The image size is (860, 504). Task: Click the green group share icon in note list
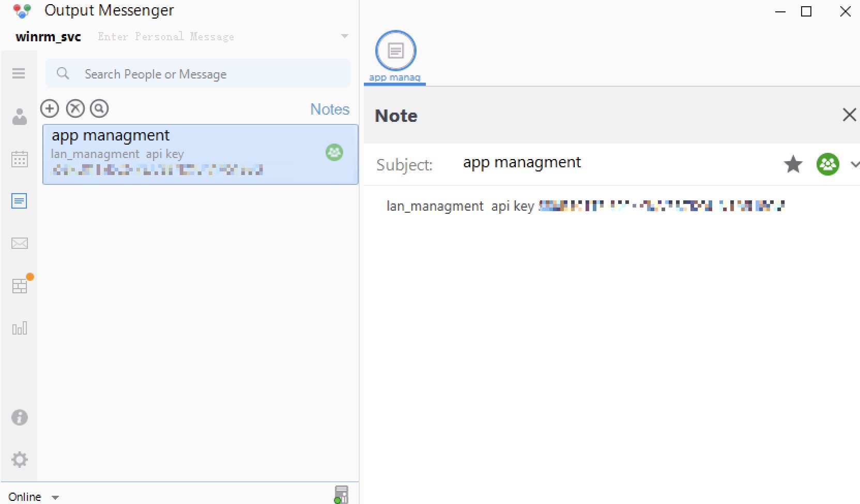tap(334, 152)
